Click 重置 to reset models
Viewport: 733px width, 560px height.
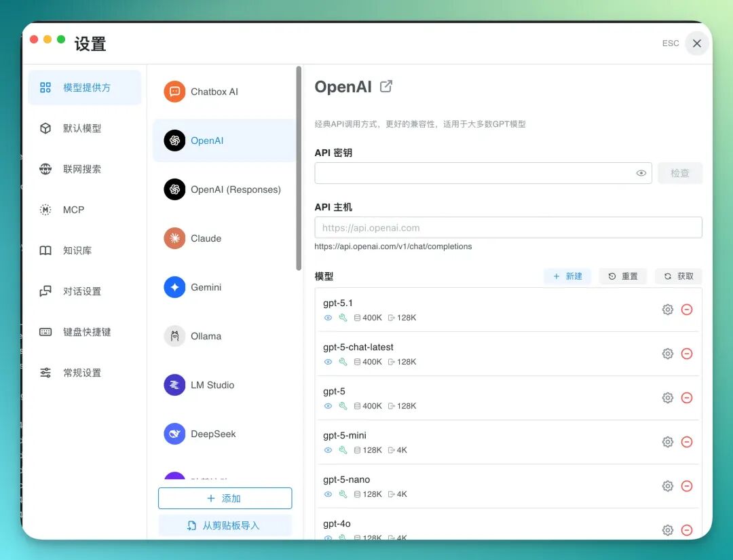point(623,276)
